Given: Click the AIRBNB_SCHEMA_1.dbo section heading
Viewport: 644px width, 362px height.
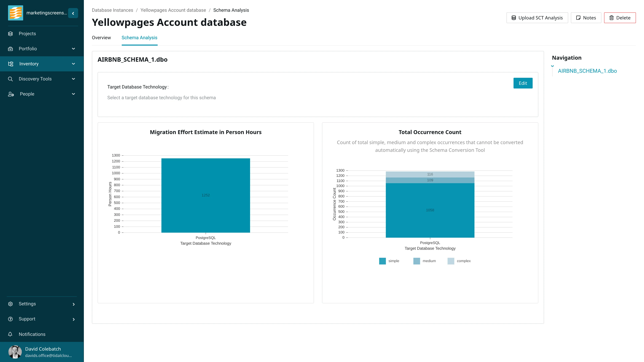Looking at the screenshot, I should click(132, 60).
